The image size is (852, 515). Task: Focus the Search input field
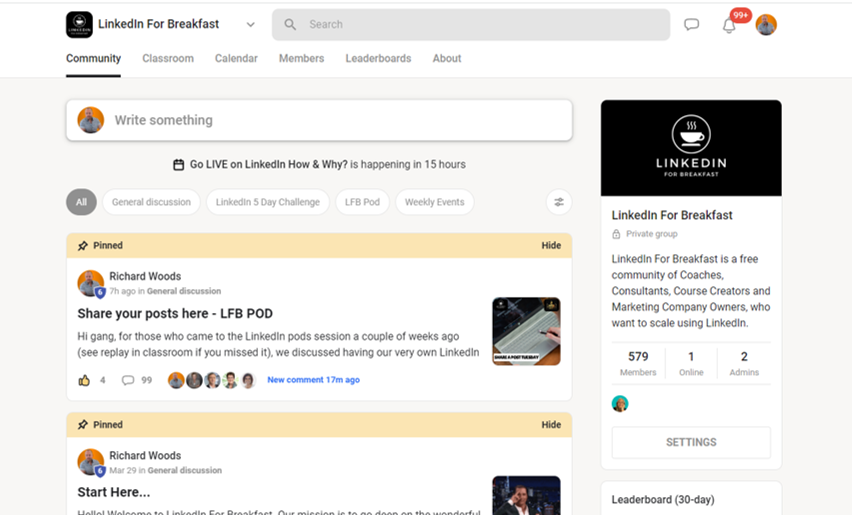tap(471, 24)
